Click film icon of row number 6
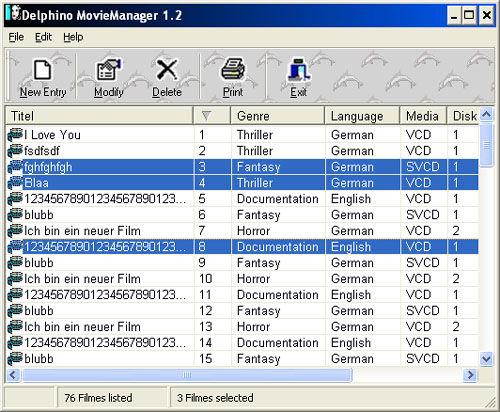Screen dimensions: 500x412 (15, 215)
